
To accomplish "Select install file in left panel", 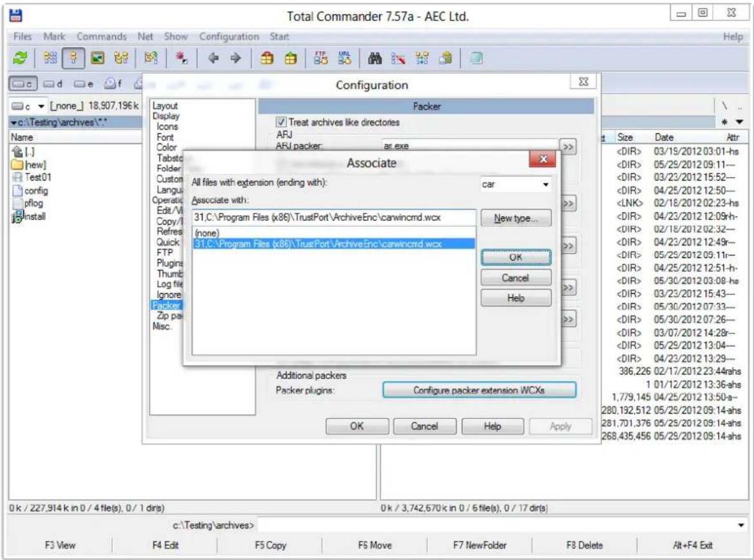I will (x=29, y=217).
